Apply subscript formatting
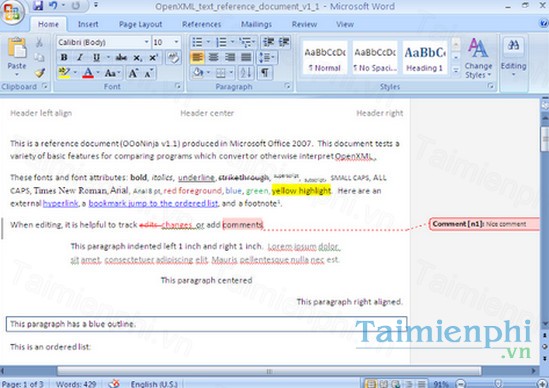 [137, 57]
